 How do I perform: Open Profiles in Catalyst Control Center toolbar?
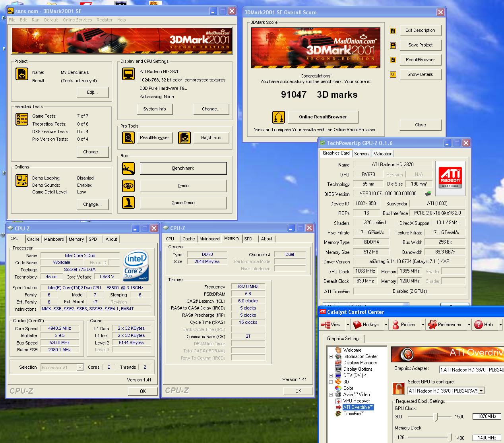tap(404, 325)
